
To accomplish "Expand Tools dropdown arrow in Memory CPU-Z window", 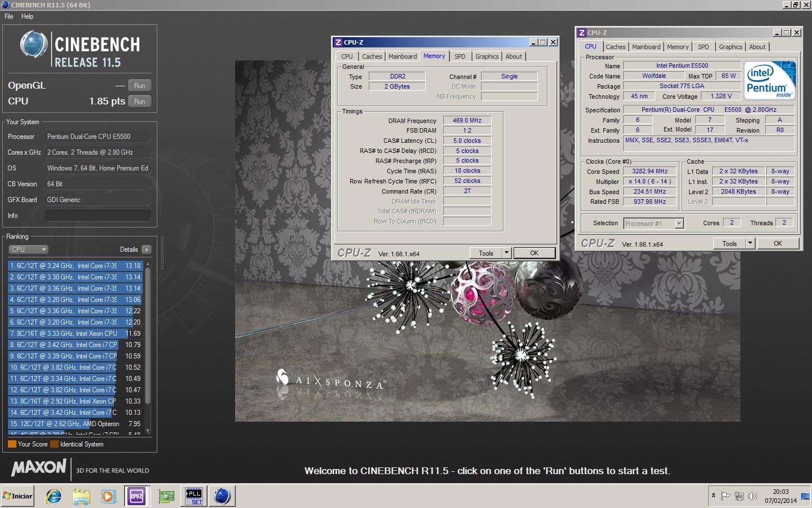I will pos(506,253).
